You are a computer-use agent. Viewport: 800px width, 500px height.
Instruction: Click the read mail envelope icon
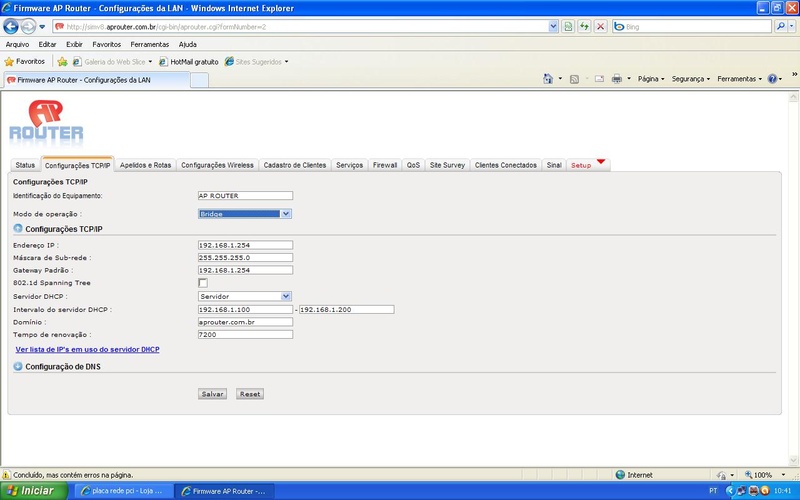(599, 79)
